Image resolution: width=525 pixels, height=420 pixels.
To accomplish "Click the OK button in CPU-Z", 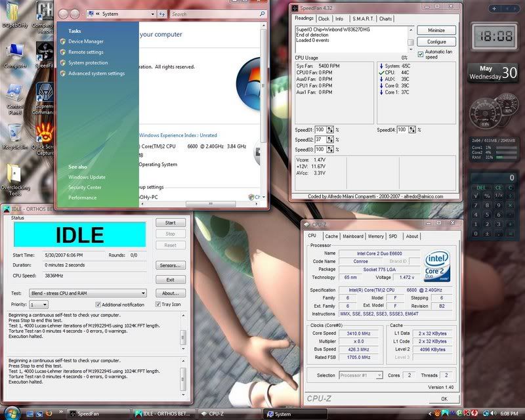I will [x=444, y=398].
